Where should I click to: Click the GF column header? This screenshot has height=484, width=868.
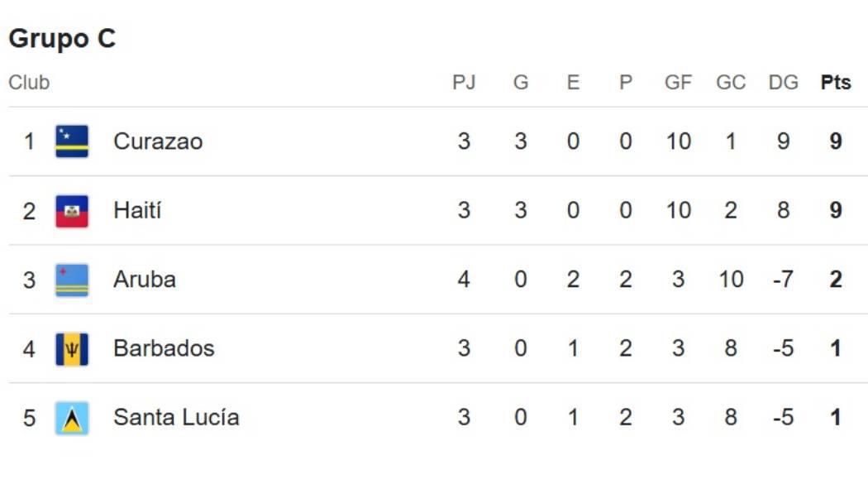coord(678,83)
